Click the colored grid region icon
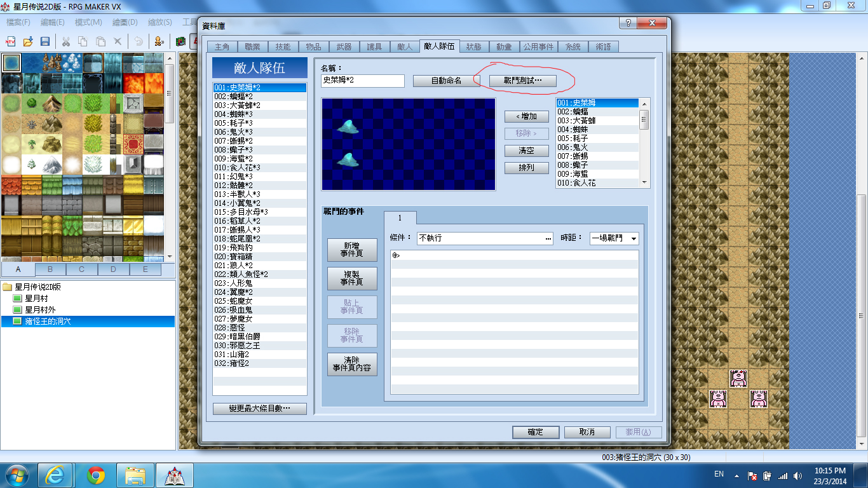 pos(180,41)
